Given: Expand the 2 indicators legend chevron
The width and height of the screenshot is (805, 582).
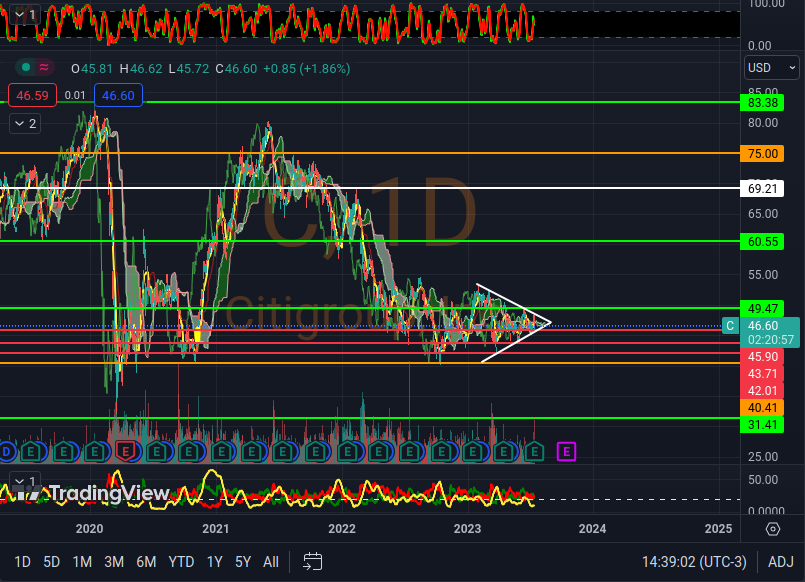Looking at the screenshot, I should coord(25,123).
